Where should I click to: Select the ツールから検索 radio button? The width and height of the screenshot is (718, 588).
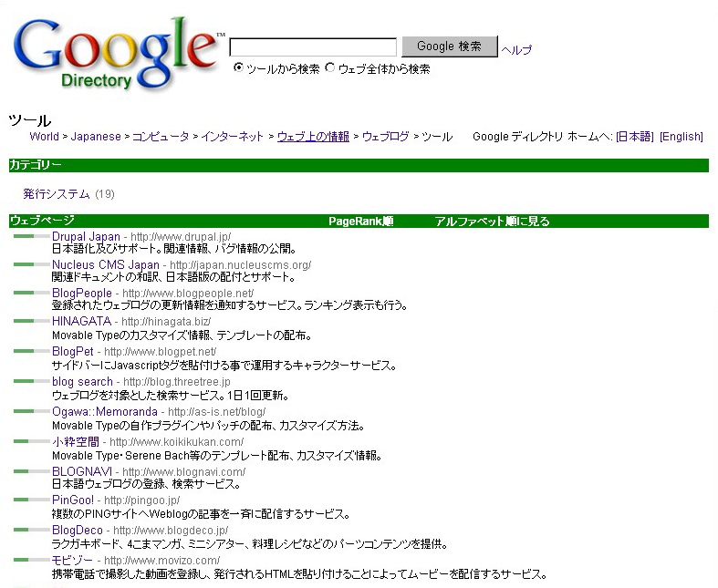tap(238, 67)
